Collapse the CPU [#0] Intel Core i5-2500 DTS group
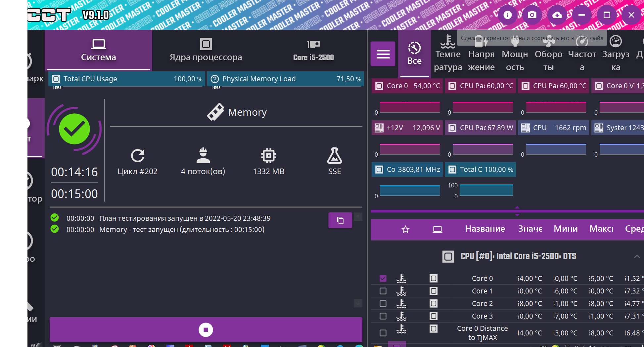 click(x=637, y=256)
